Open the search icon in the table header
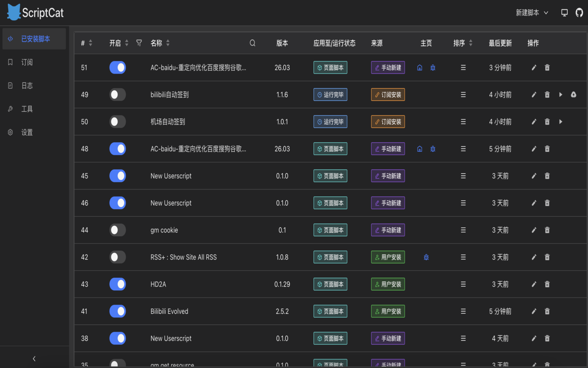Image resolution: width=588 pixels, height=368 pixels. [x=252, y=42]
